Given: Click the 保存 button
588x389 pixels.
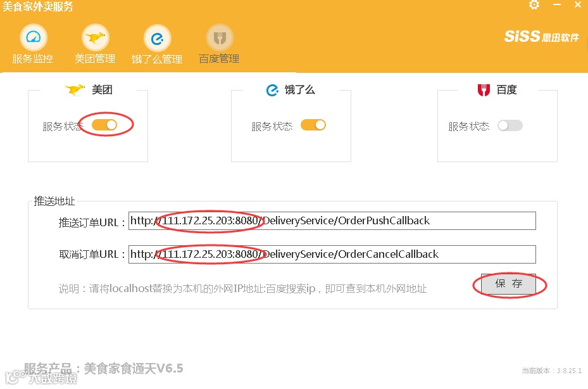Looking at the screenshot, I should click(x=508, y=284).
